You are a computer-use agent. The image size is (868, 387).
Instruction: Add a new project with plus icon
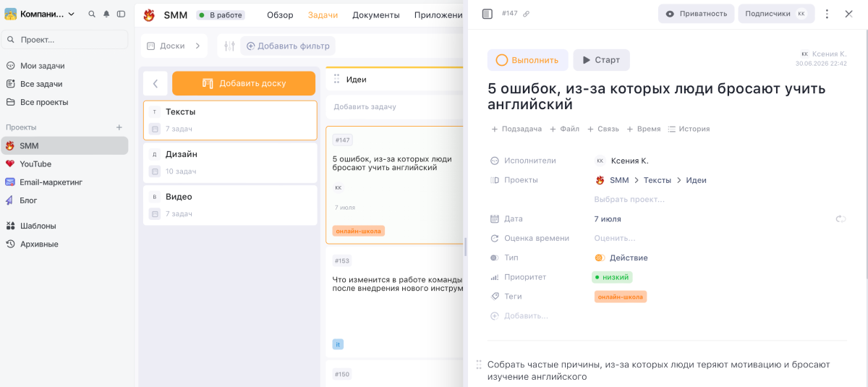[119, 127]
